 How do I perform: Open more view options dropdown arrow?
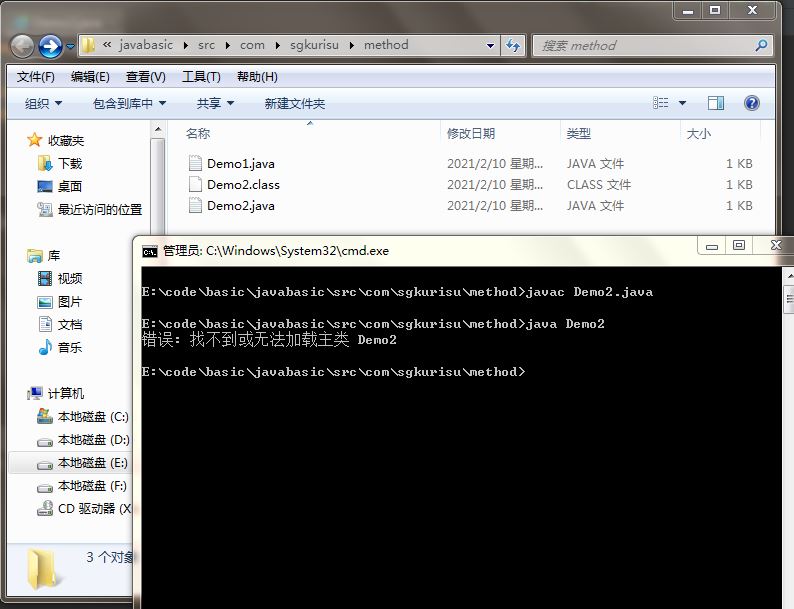point(682,103)
